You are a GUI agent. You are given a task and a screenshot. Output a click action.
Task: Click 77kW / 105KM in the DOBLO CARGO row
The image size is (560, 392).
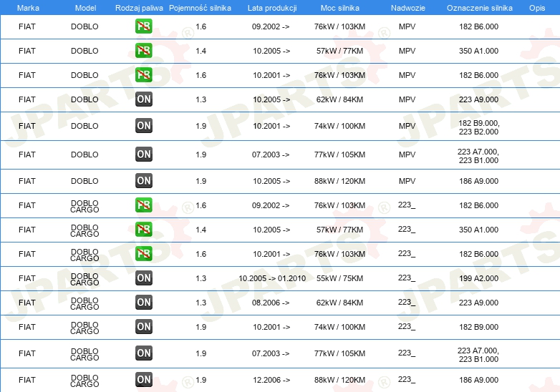point(339,353)
